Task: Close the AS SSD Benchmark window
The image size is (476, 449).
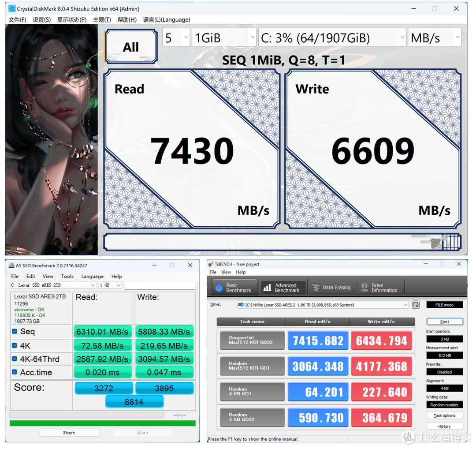Action: 190,265
